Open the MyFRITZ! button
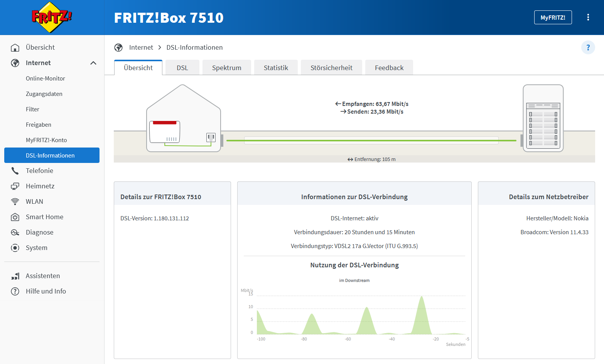The height and width of the screenshot is (364, 604). (x=553, y=17)
